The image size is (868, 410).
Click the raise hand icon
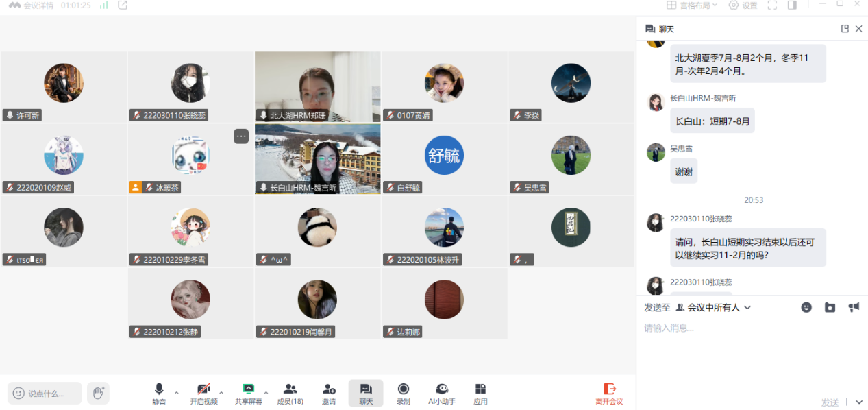(98, 393)
